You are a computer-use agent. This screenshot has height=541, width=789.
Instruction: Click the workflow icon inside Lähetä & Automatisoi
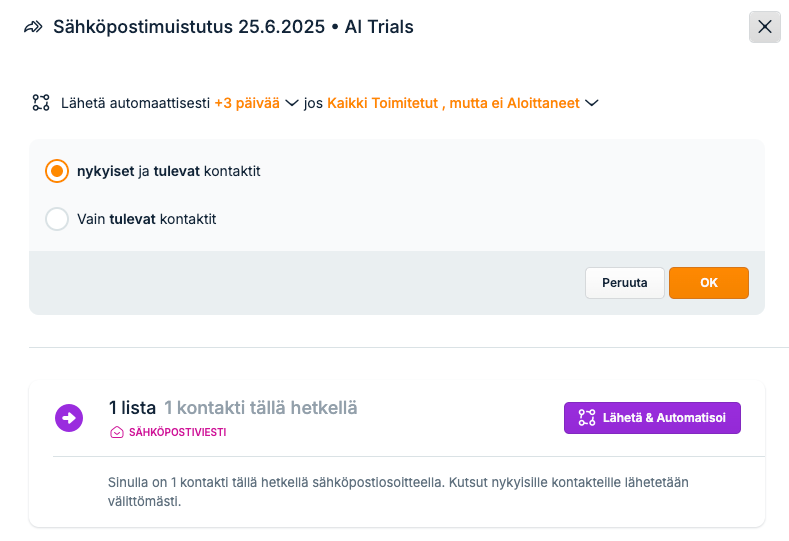(x=587, y=418)
